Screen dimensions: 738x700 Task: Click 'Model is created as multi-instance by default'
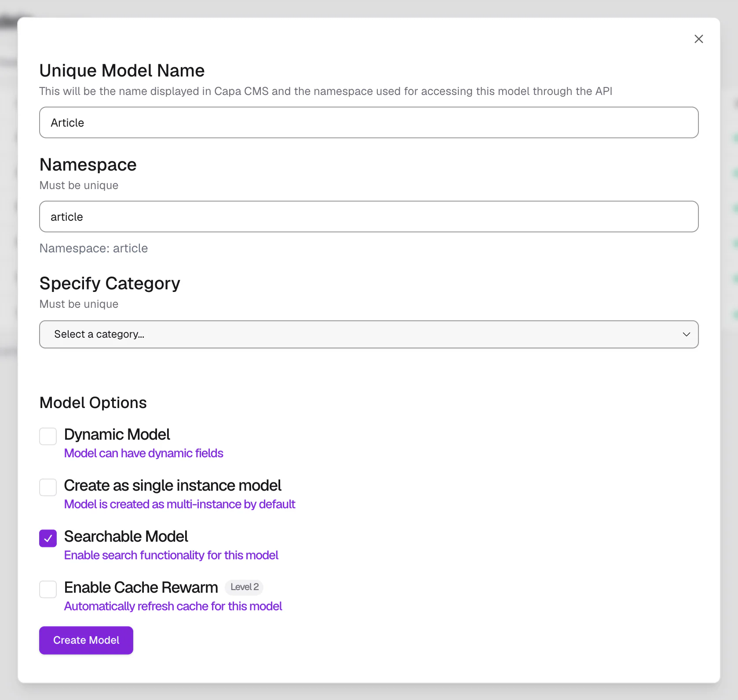179,504
